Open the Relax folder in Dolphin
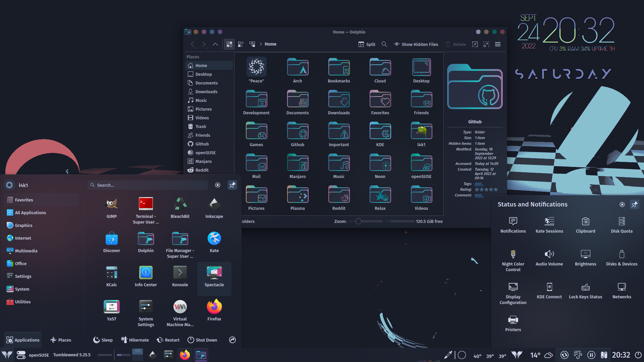 (380, 198)
